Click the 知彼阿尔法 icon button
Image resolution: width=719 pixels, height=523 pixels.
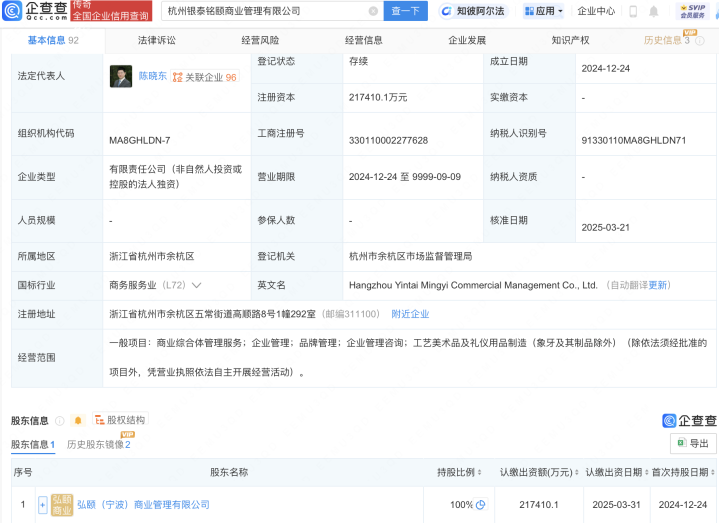point(473,11)
